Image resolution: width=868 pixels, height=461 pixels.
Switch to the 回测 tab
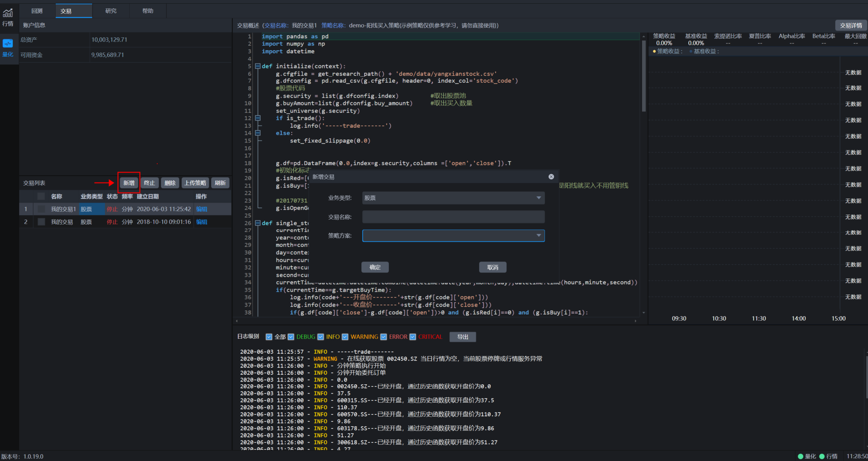pos(37,11)
